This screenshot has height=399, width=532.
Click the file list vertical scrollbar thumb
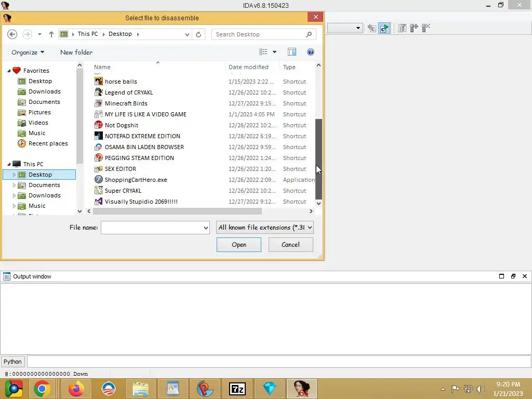click(318, 159)
